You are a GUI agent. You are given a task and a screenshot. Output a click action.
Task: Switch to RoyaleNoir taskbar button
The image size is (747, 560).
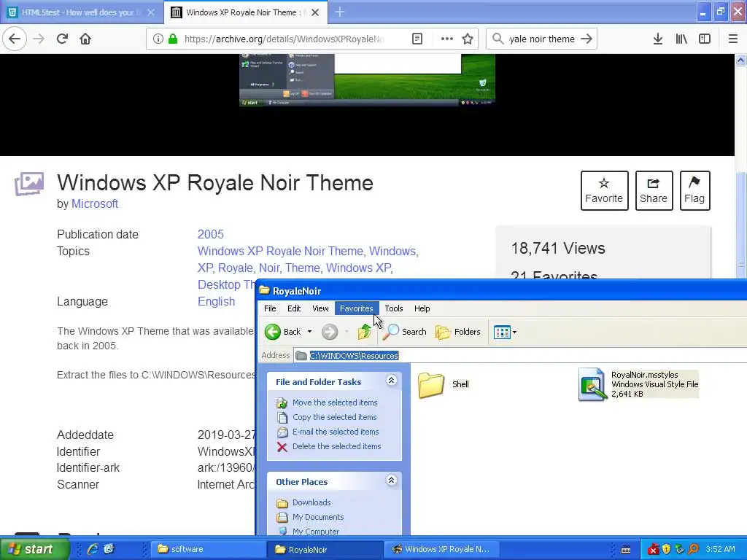(x=325, y=549)
